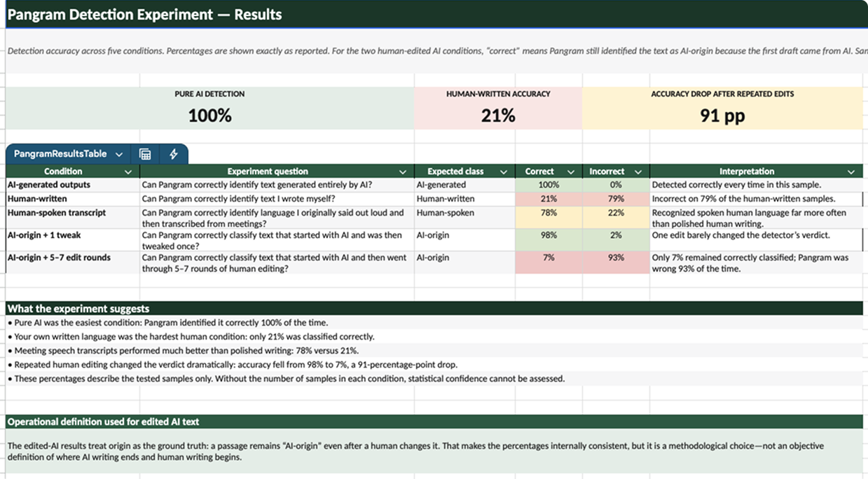Select "Incorrect on 79% of the human-written samples."
The image size is (868, 479).
point(743,199)
